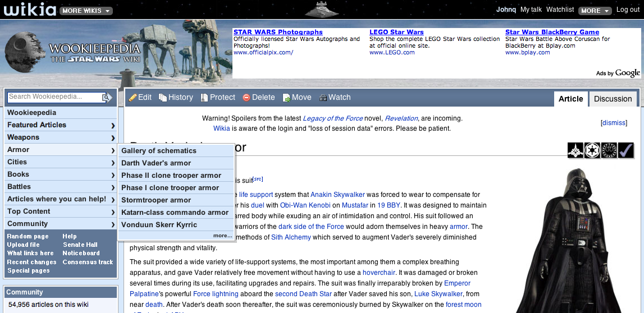Viewport: 644px width, 313px height.
Task: Click the checkmark featured article icon
Action: coord(626,150)
